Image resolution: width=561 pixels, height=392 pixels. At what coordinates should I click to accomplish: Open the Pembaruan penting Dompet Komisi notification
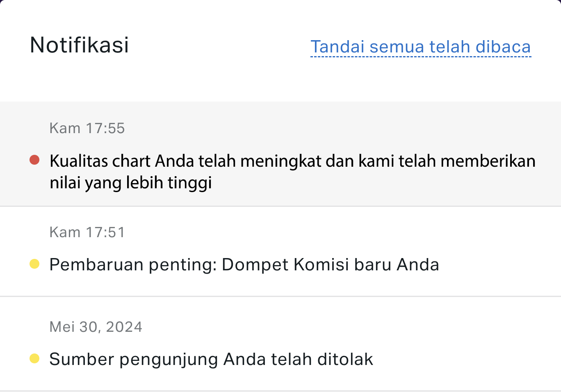tap(244, 265)
